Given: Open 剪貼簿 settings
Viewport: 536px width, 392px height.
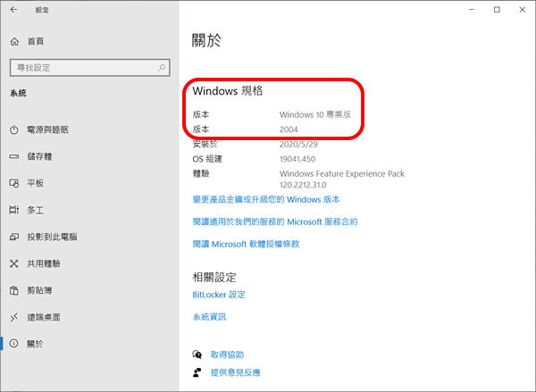Looking at the screenshot, I should point(39,290).
